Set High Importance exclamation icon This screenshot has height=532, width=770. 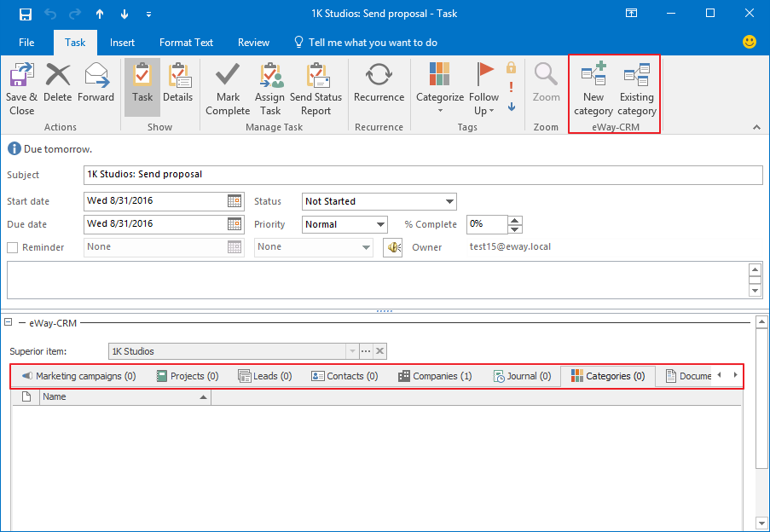pyautogui.click(x=512, y=87)
